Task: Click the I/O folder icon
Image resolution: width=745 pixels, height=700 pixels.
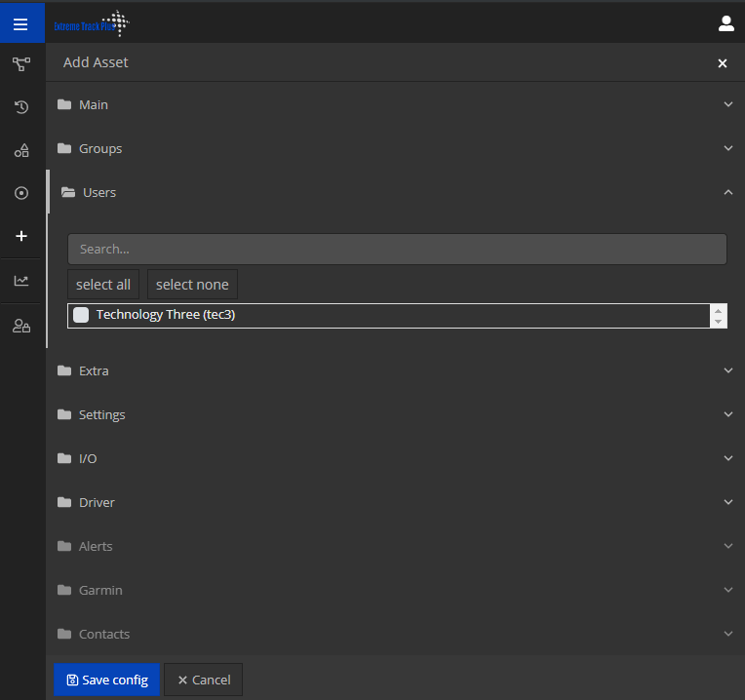Action: [64, 458]
